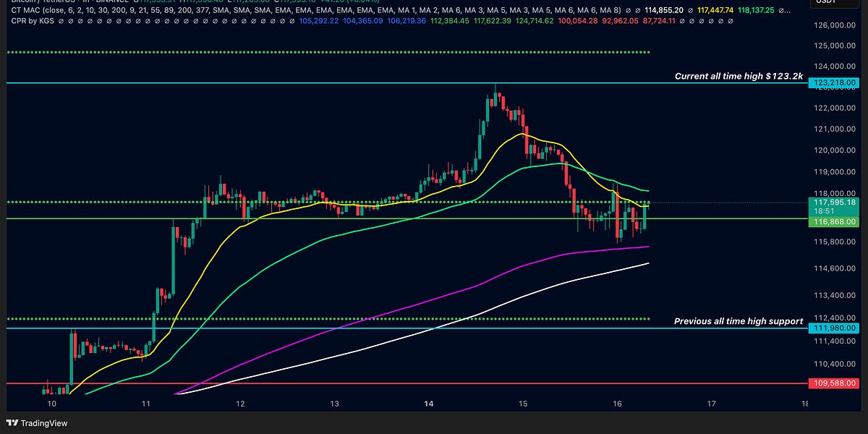
Task: Click the blue 105,292.22 CPR value
Action: tap(318, 22)
